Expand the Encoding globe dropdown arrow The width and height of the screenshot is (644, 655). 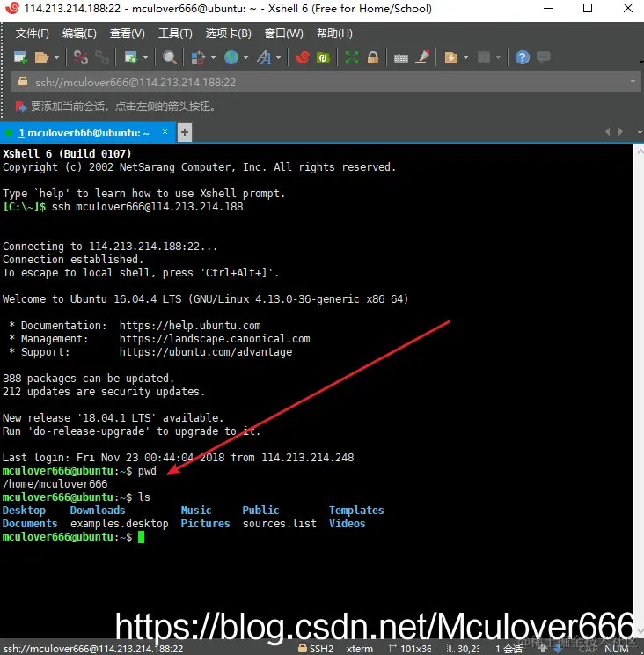click(x=245, y=57)
